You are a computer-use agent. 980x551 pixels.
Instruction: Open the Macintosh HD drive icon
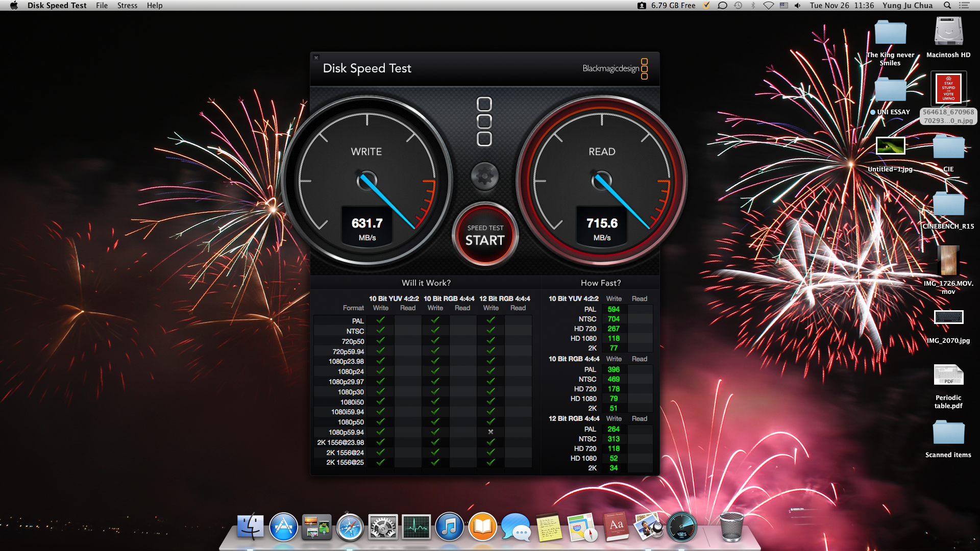pyautogui.click(x=948, y=32)
